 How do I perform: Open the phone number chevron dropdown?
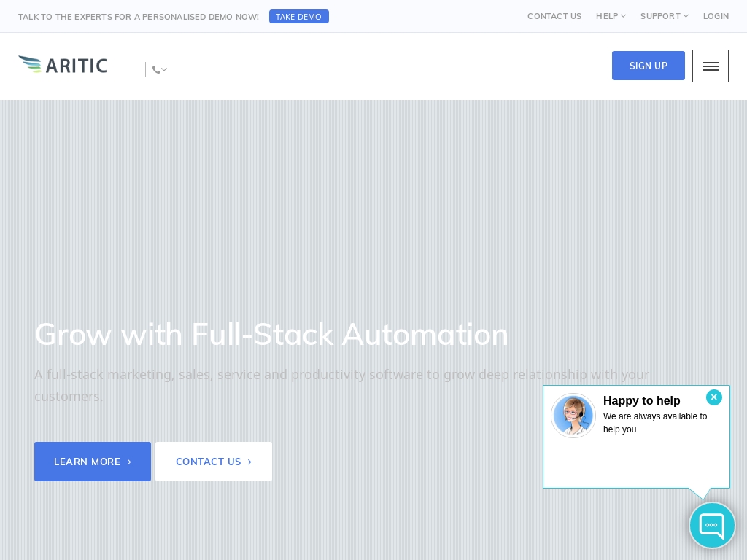tap(164, 70)
